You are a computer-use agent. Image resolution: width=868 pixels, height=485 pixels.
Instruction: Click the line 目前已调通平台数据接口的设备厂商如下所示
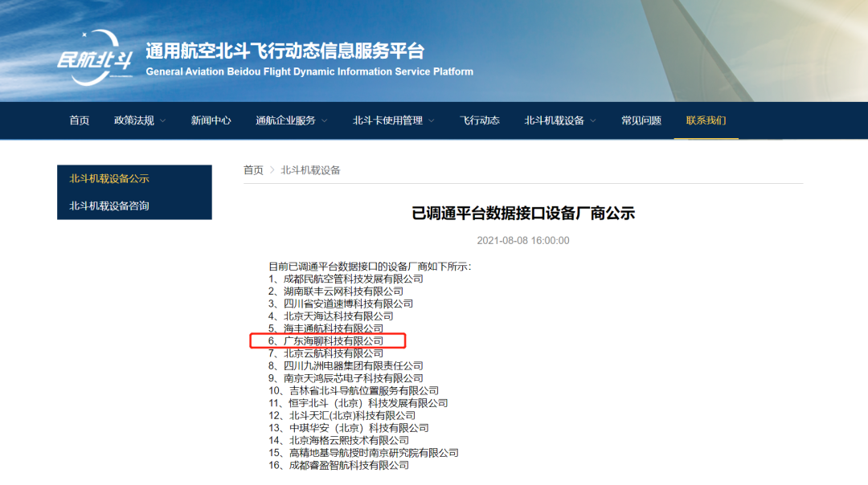(370, 267)
